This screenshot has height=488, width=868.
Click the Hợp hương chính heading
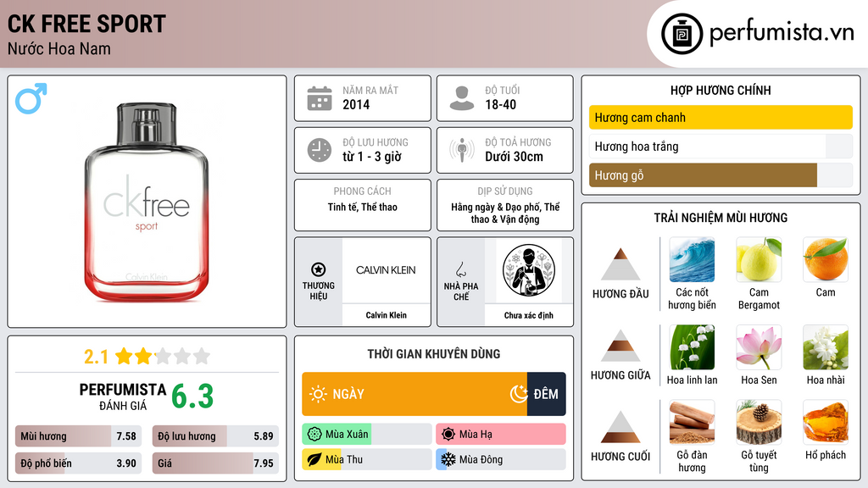click(721, 90)
